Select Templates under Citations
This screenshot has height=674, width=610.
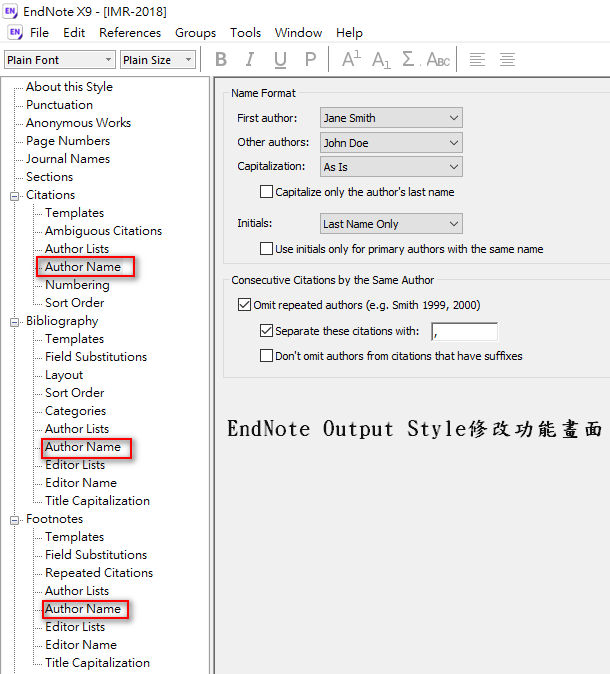point(74,213)
